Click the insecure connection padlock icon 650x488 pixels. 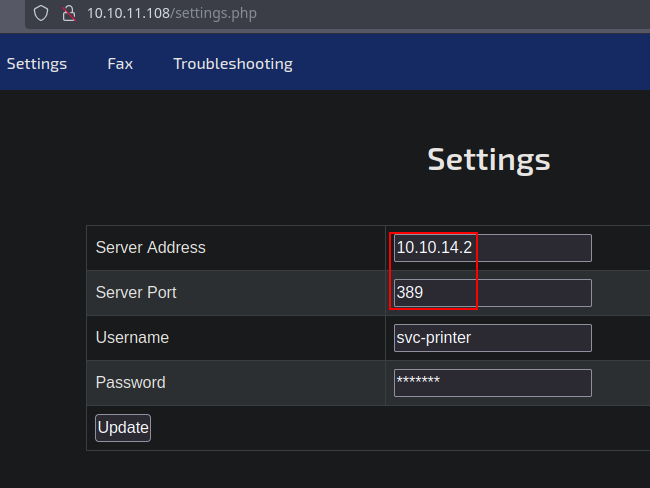(x=69, y=13)
